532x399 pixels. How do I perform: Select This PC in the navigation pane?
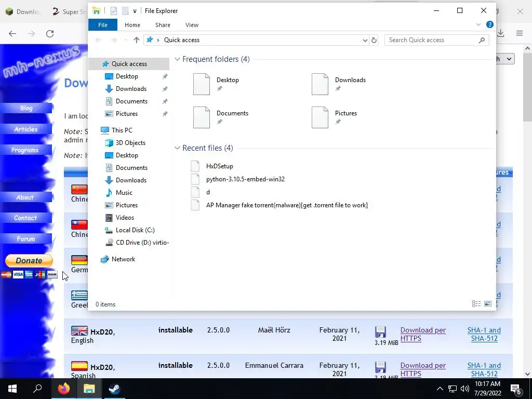coord(122,130)
